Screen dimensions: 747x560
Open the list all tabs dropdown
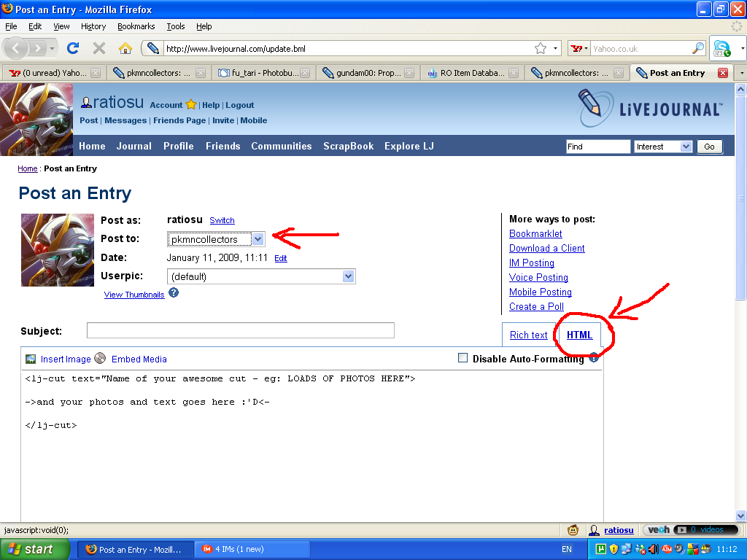point(741,73)
